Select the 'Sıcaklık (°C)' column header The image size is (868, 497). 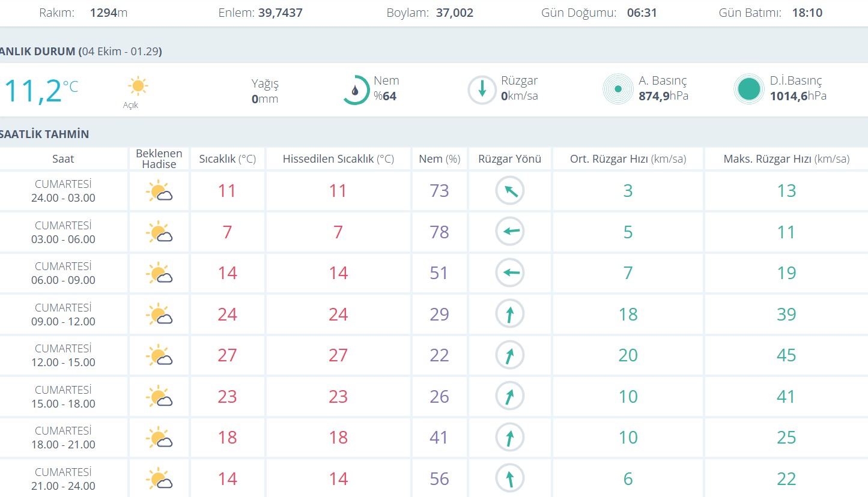(227, 159)
